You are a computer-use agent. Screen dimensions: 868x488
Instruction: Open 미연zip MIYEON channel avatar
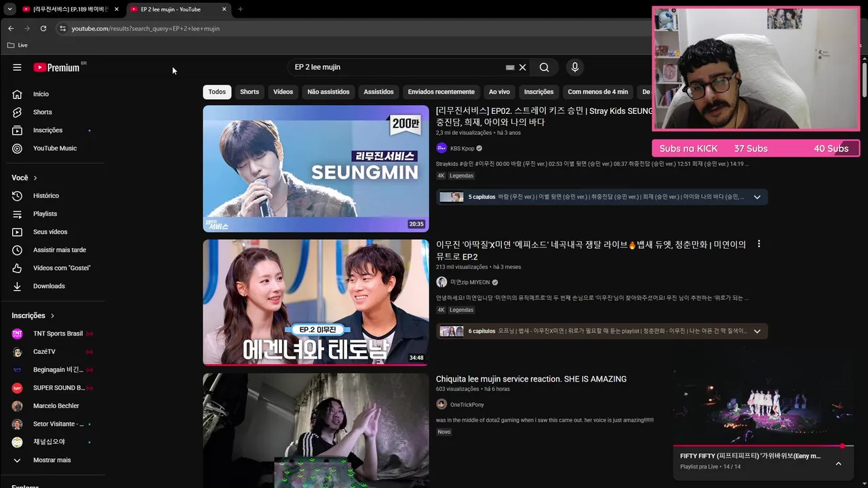(441, 282)
